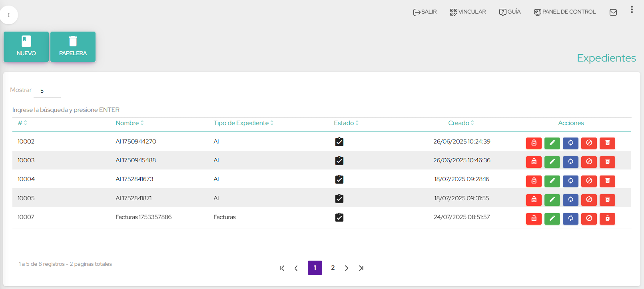This screenshot has width=644, height=289.
Task: Open the Panel de Control menu item
Action: pos(565,12)
